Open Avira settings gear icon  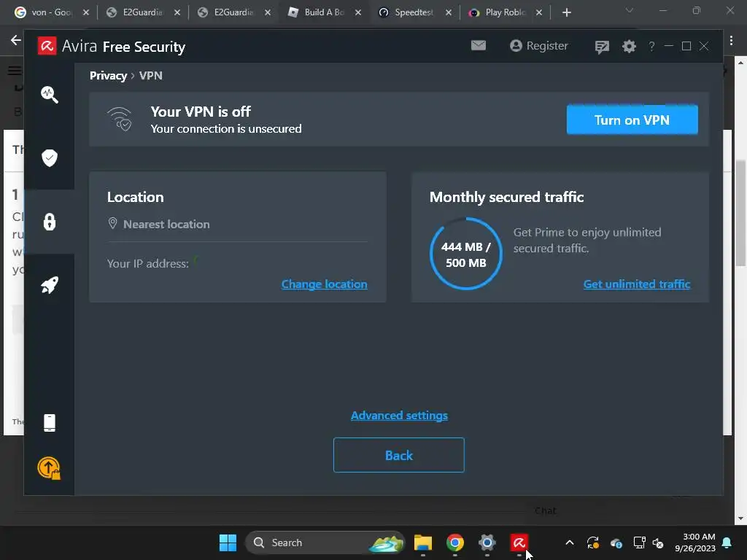[x=629, y=46]
